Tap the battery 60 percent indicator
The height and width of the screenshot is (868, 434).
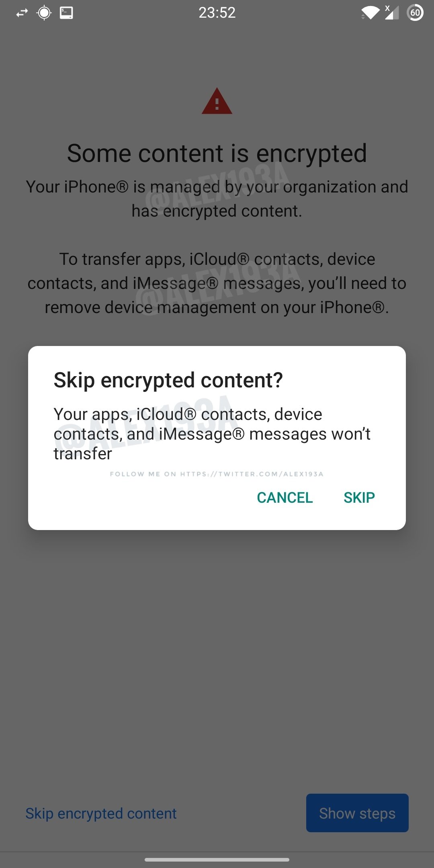415,13
